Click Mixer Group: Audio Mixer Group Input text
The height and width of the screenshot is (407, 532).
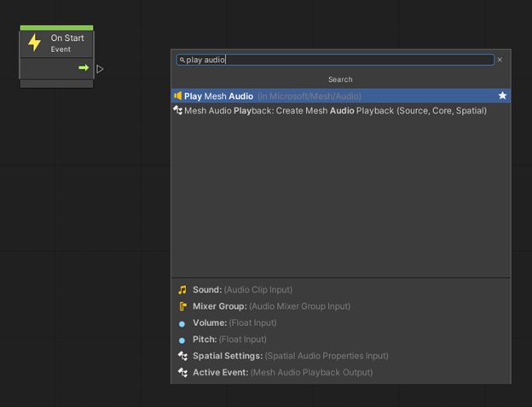click(x=271, y=306)
